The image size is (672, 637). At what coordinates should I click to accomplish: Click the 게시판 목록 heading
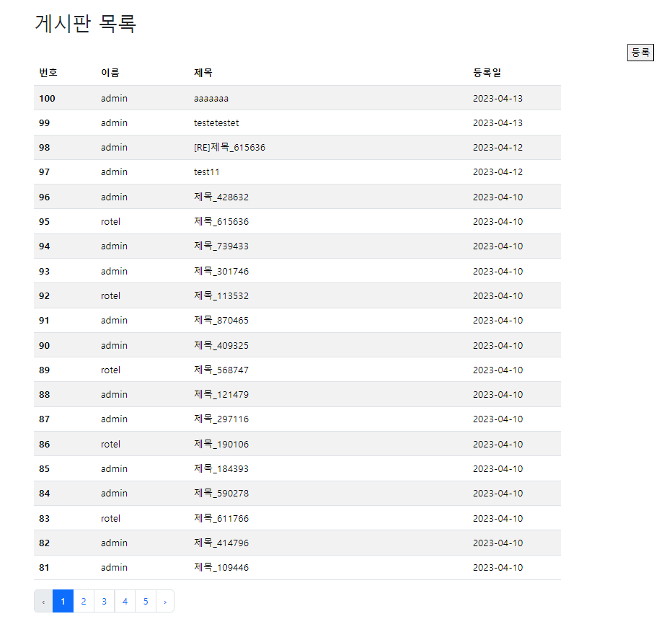click(x=85, y=23)
